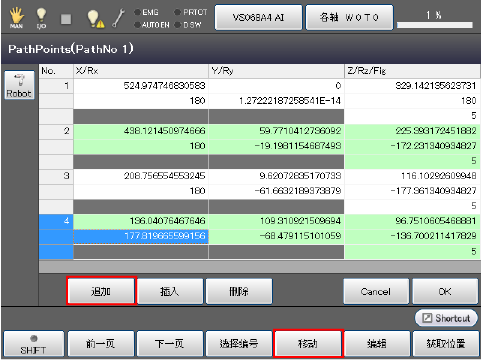Click the gray square stop icon
This screenshot has height=360, width=481.
tap(66, 19)
